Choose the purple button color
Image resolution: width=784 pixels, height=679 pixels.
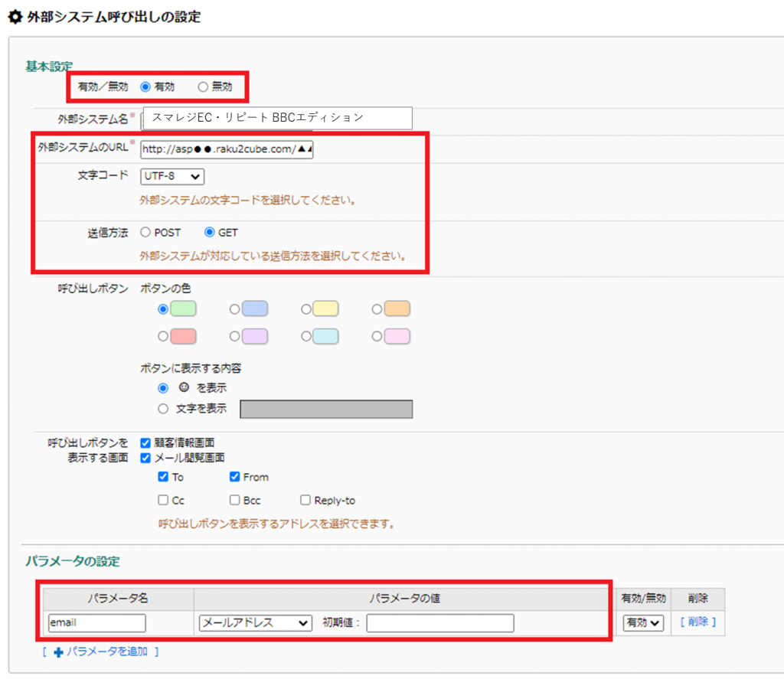click(234, 337)
